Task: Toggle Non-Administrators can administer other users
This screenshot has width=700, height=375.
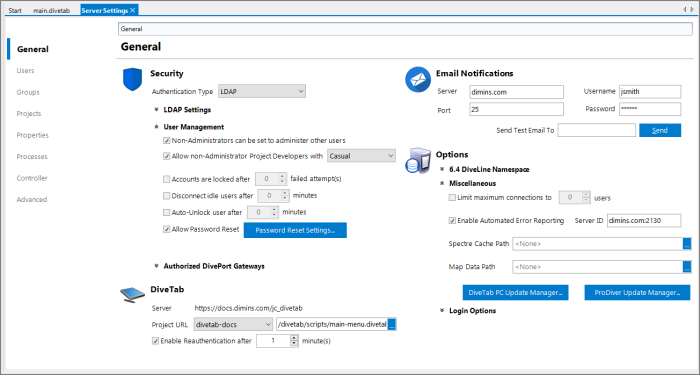Action: click(x=167, y=141)
